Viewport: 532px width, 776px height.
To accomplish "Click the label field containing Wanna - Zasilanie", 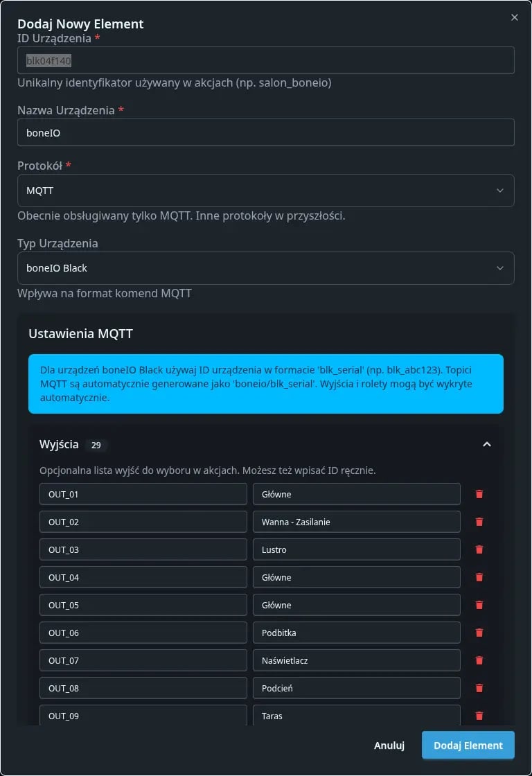I will click(356, 521).
